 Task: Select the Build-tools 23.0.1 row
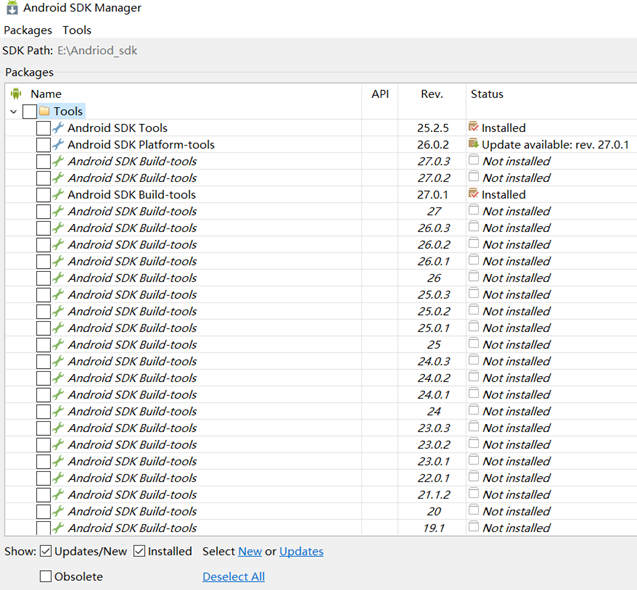coord(321,461)
